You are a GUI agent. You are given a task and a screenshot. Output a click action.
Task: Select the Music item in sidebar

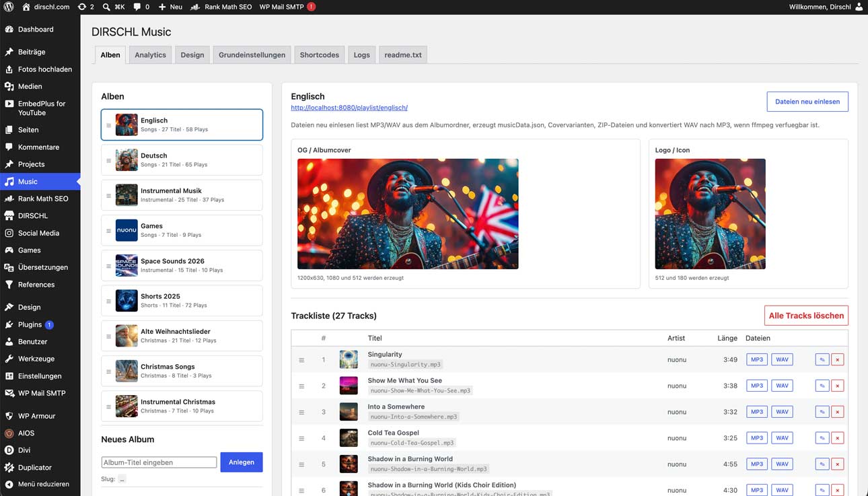[x=40, y=182]
